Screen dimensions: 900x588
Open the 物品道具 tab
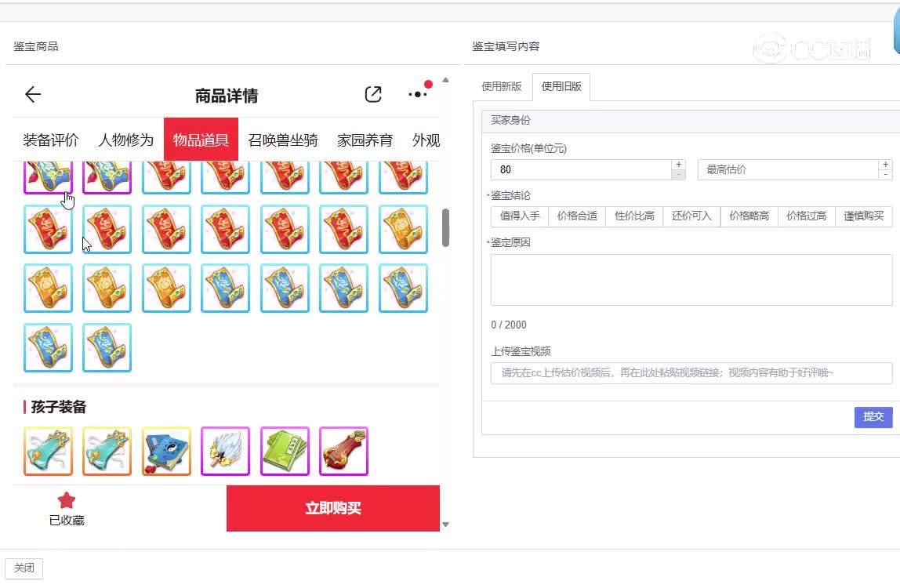[201, 139]
